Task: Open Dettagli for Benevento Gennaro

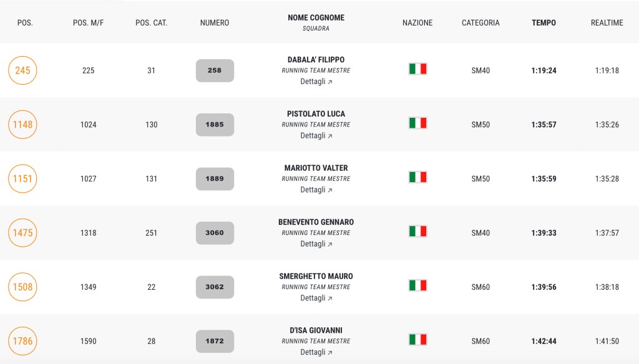Action: pyautogui.click(x=316, y=244)
